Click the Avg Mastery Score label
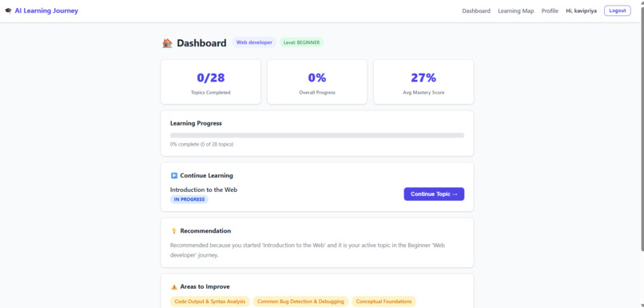The width and height of the screenshot is (644, 308). (x=423, y=93)
